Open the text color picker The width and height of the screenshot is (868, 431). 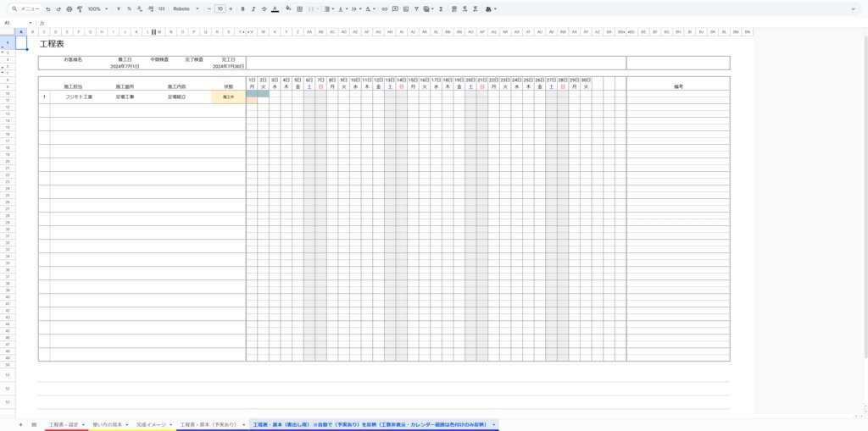pos(275,9)
